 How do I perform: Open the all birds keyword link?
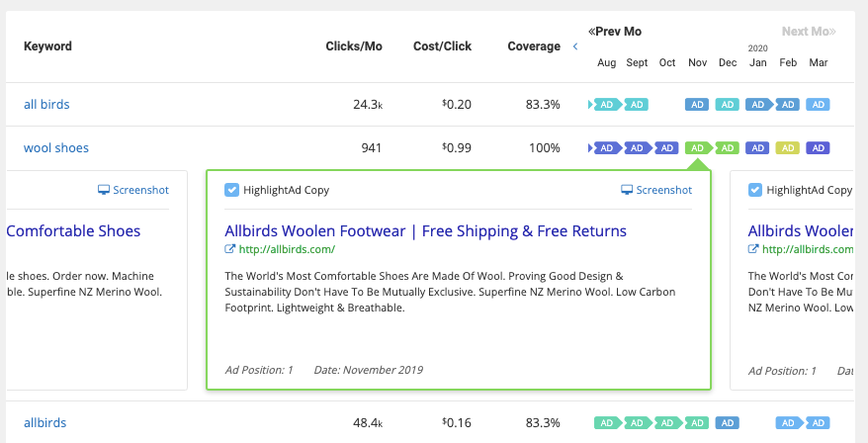tap(46, 104)
